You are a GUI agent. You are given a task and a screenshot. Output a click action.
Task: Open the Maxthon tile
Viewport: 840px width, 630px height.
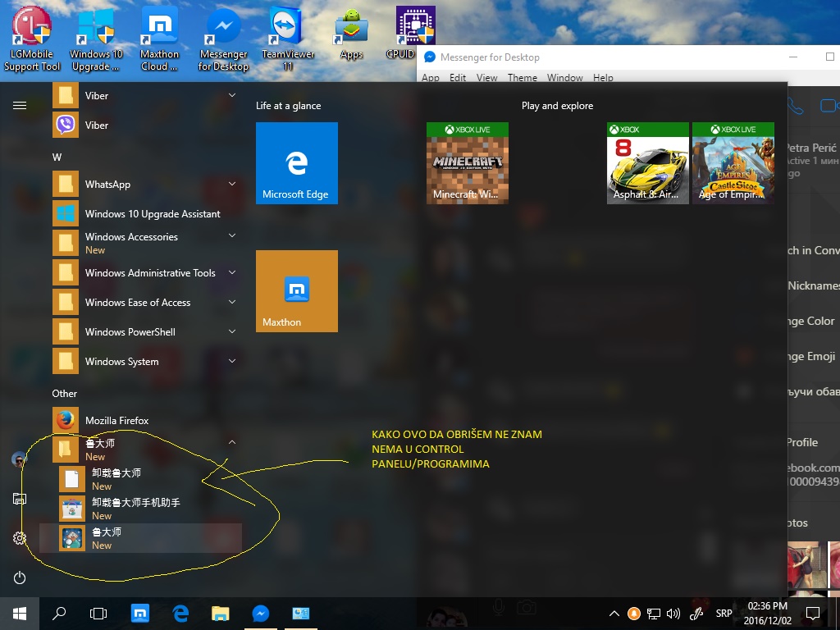pyautogui.click(x=297, y=291)
